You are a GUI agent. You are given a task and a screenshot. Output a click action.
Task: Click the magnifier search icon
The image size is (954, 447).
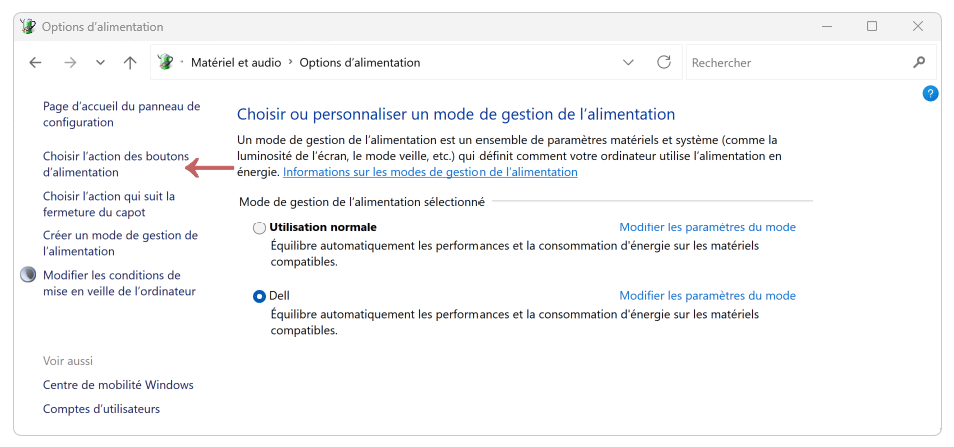919,62
